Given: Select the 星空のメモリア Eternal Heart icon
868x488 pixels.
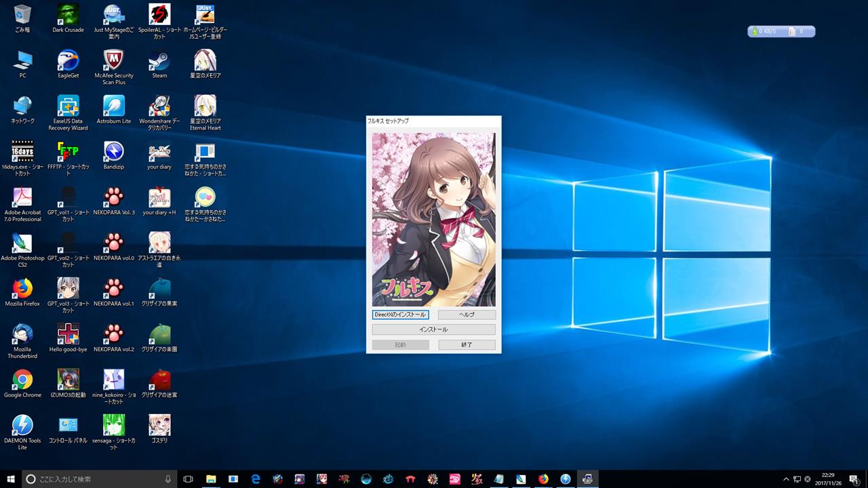Looking at the screenshot, I should coord(205,113).
